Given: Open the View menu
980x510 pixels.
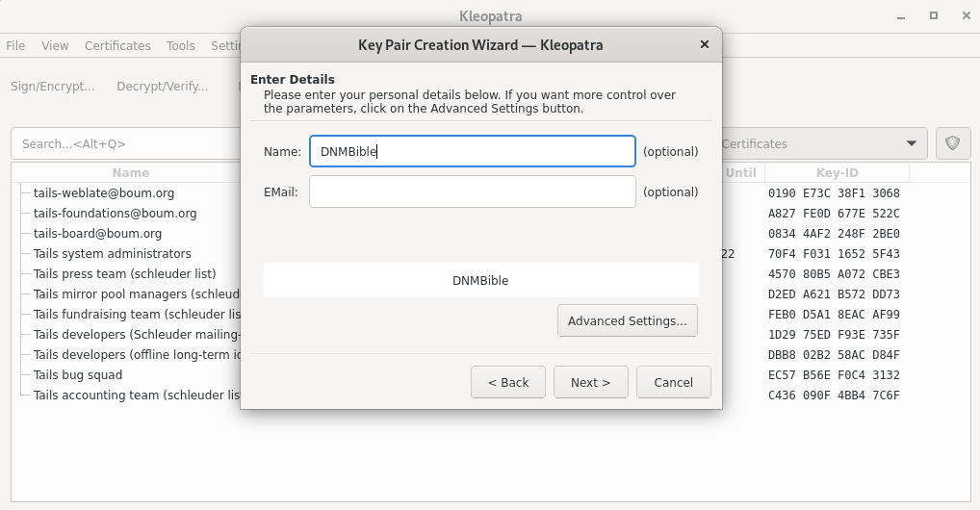Looking at the screenshot, I should (55, 45).
